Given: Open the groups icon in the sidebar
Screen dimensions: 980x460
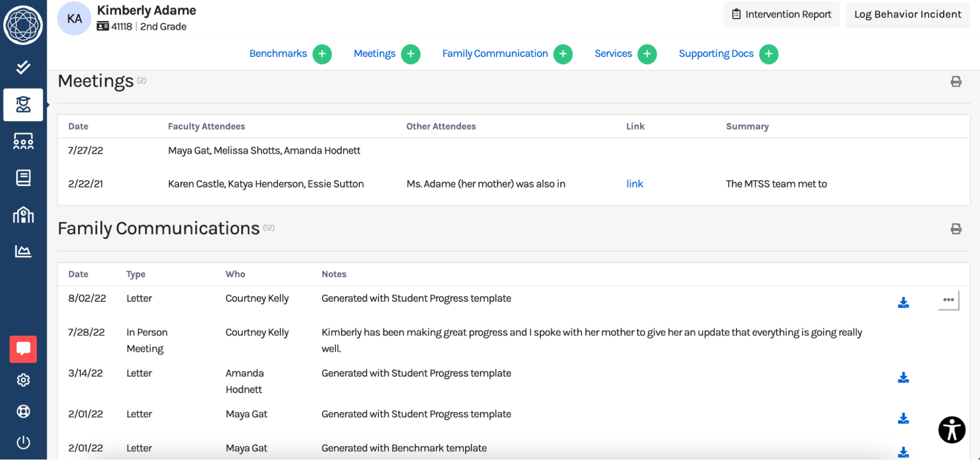Looking at the screenshot, I should 23,142.
